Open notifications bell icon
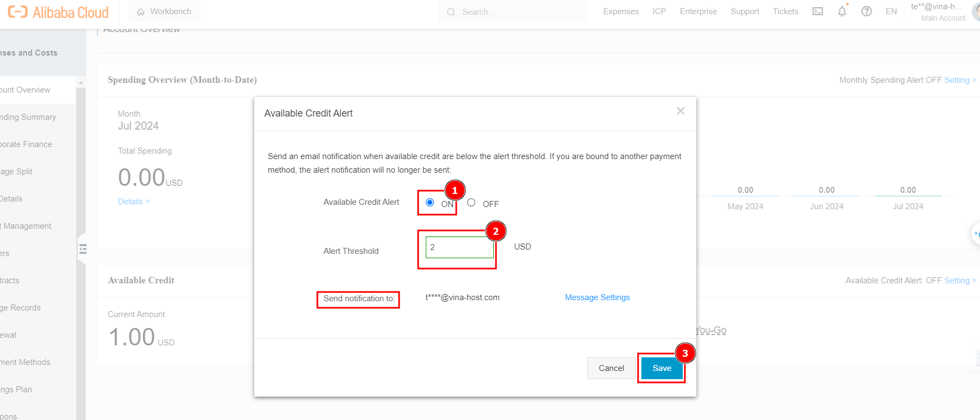This screenshot has height=420, width=980. pyautogui.click(x=842, y=11)
